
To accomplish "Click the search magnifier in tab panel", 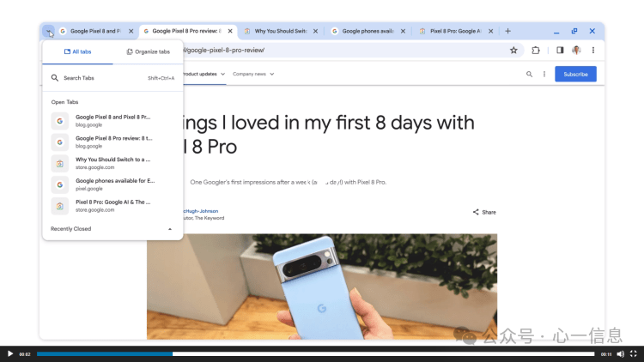I will [55, 77].
